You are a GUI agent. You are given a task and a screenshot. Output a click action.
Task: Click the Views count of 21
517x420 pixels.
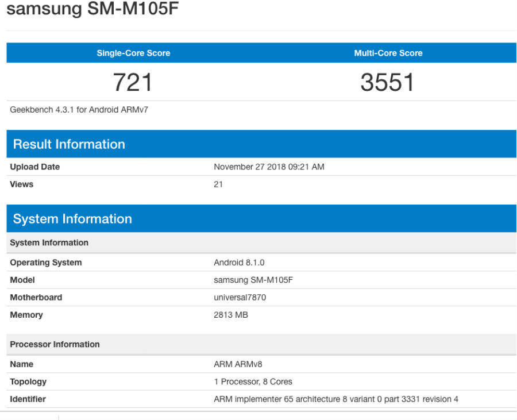pos(216,184)
